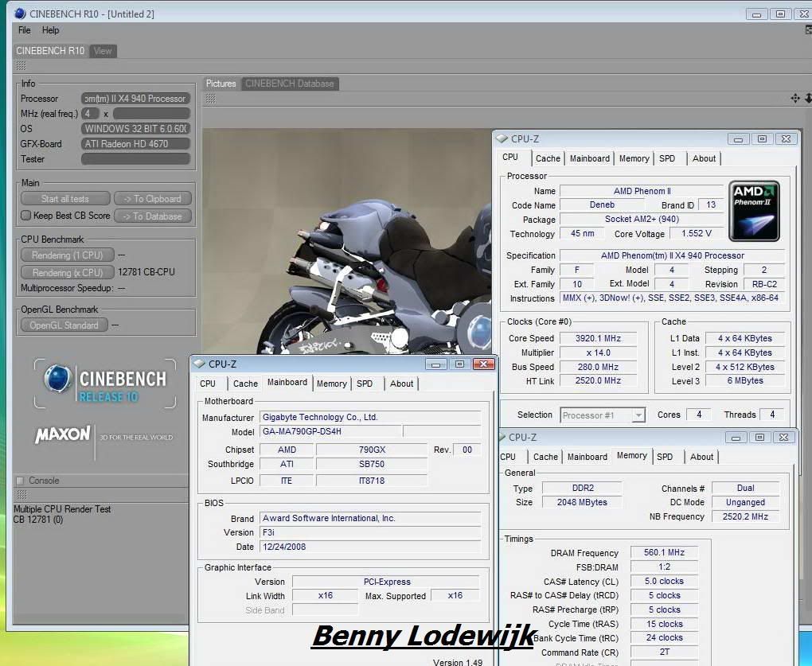Click the Tester name input field
812x666 pixels.
135,159
